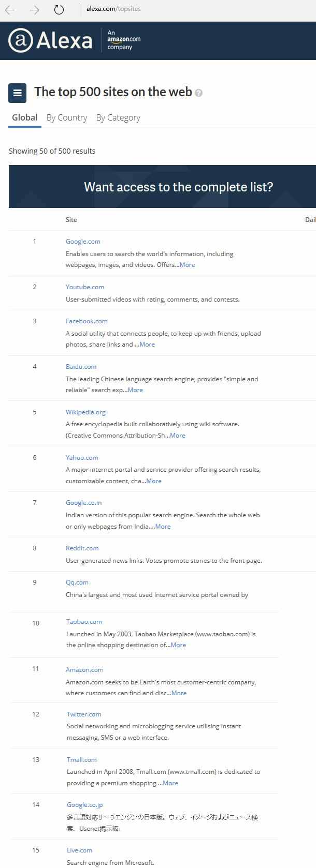Expand Baidu.com description with More
This screenshot has width=316, height=868.
pos(135,390)
